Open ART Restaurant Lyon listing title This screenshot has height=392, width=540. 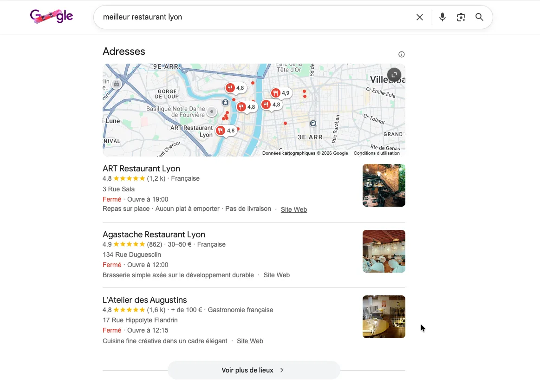tap(141, 169)
